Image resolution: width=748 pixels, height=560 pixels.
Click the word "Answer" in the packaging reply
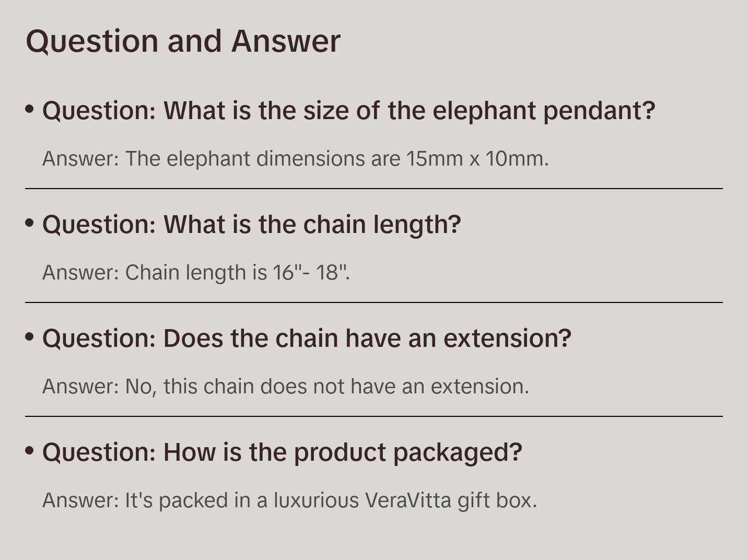pyautogui.click(x=80, y=500)
